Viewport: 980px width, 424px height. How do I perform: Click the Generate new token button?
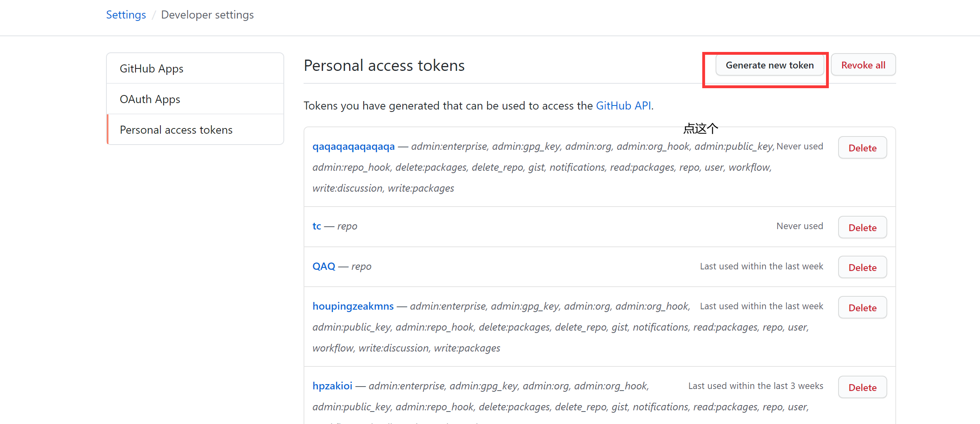[769, 65]
